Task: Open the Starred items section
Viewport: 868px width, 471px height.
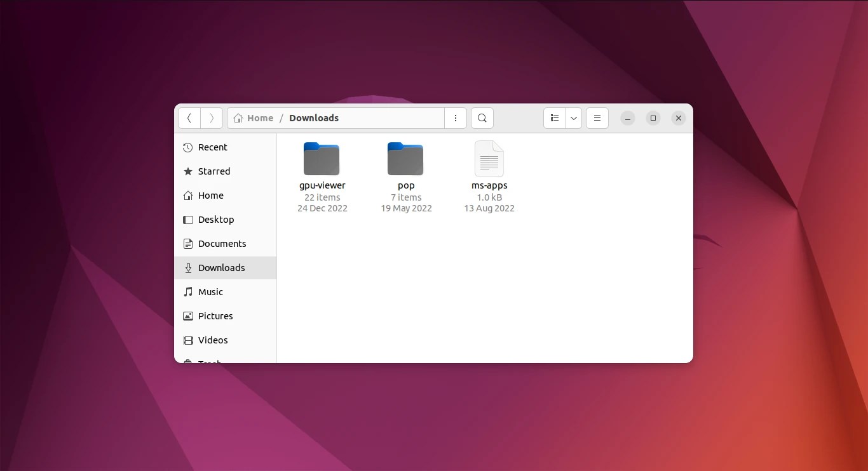Action: coord(213,171)
